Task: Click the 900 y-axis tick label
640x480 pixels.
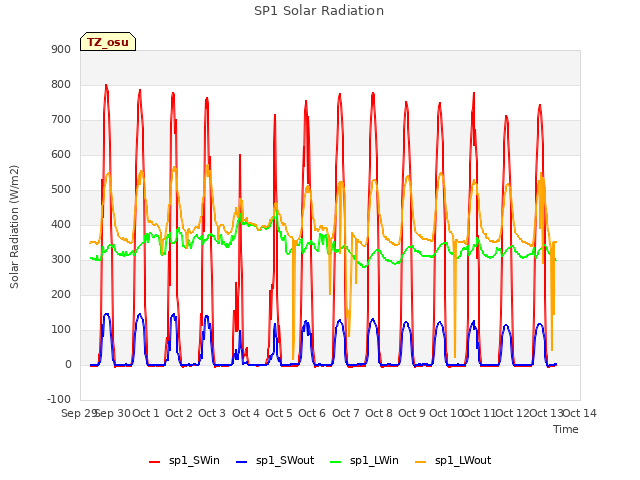Action: click(x=61, y=49)
